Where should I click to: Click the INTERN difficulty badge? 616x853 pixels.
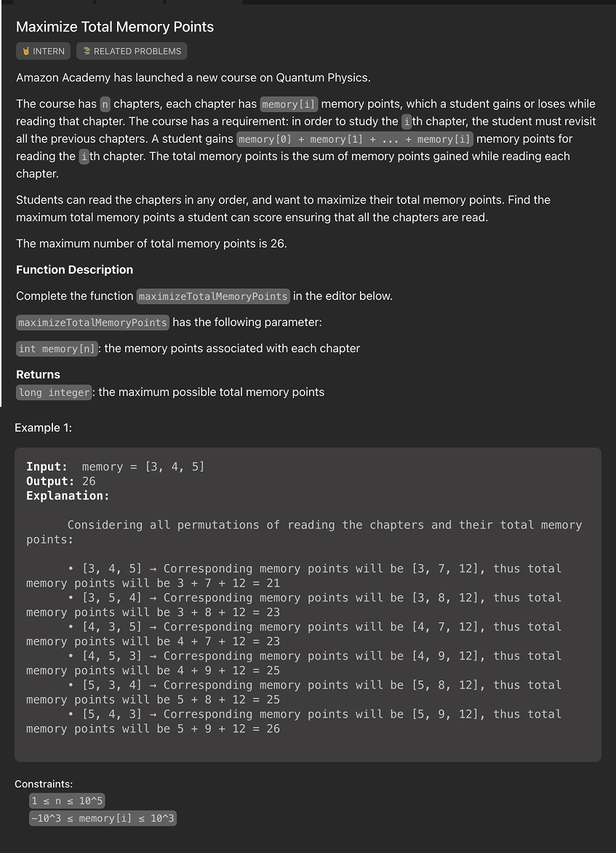coord(43,51)
